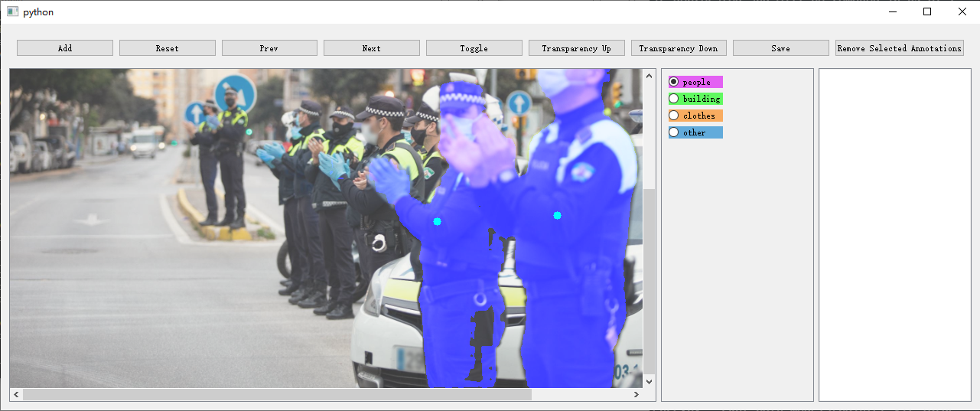Advance to Next image
The width and height of the screenshot is (980, 411).
(x=371, y=48)
